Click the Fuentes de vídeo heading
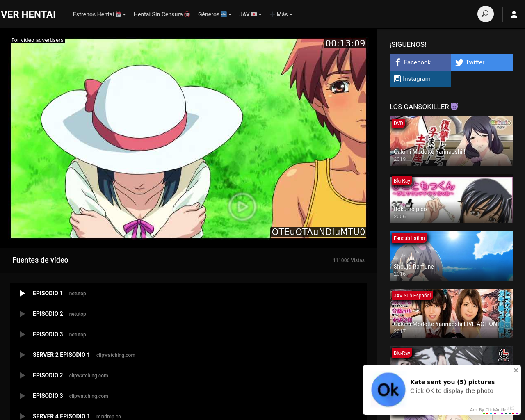Screen dimensions: 525x420 pos(40,260)
